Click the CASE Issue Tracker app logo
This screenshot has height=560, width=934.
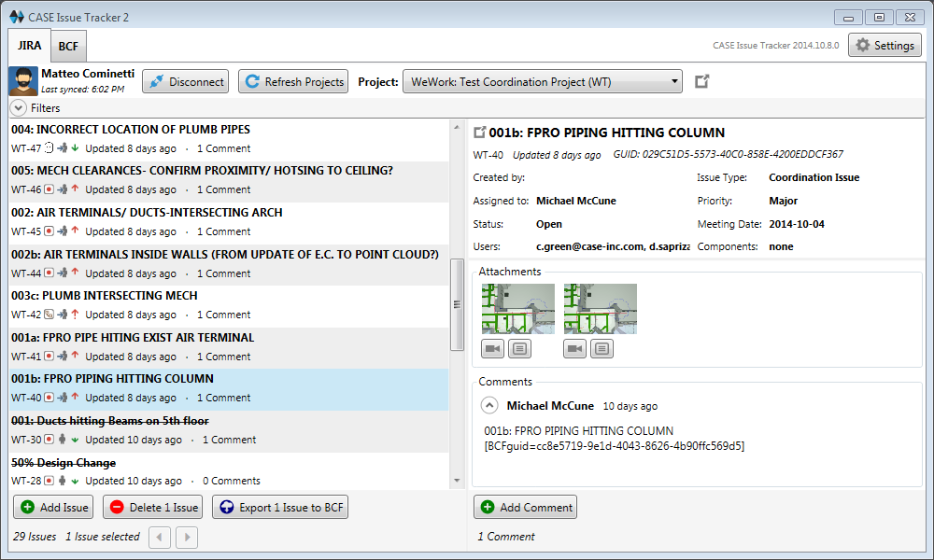pyautogui.click(x=17, y=17)
